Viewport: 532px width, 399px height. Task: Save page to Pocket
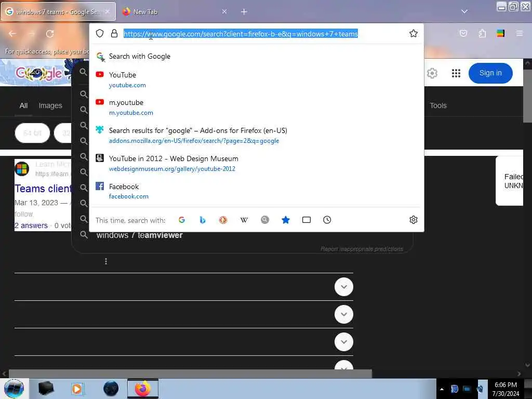pyautogui.click(x=463, y=33)
